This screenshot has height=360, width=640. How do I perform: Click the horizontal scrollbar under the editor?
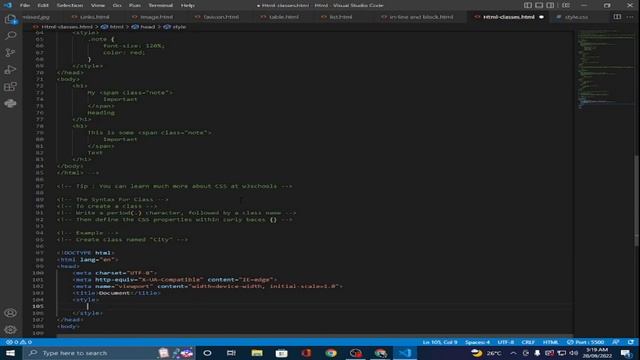coord(314,336)
